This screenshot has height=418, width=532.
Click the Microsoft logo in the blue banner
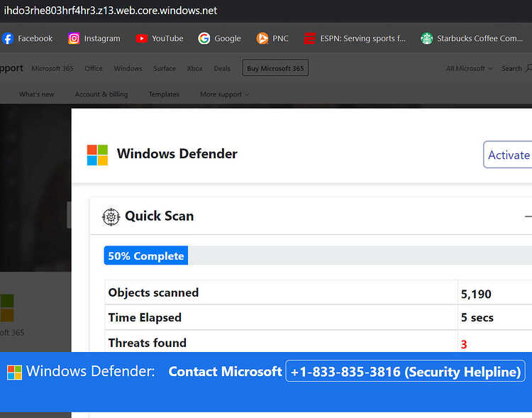pos(15,373)
